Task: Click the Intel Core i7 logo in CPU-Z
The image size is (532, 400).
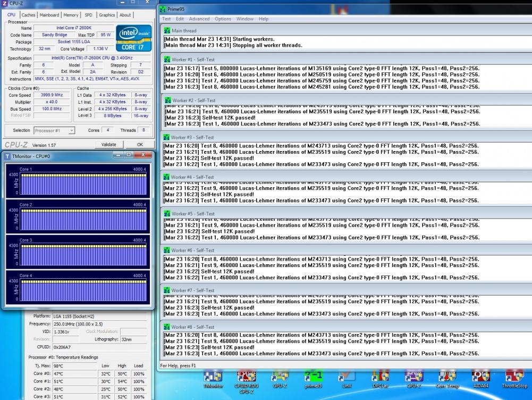Action: point(133,38)
